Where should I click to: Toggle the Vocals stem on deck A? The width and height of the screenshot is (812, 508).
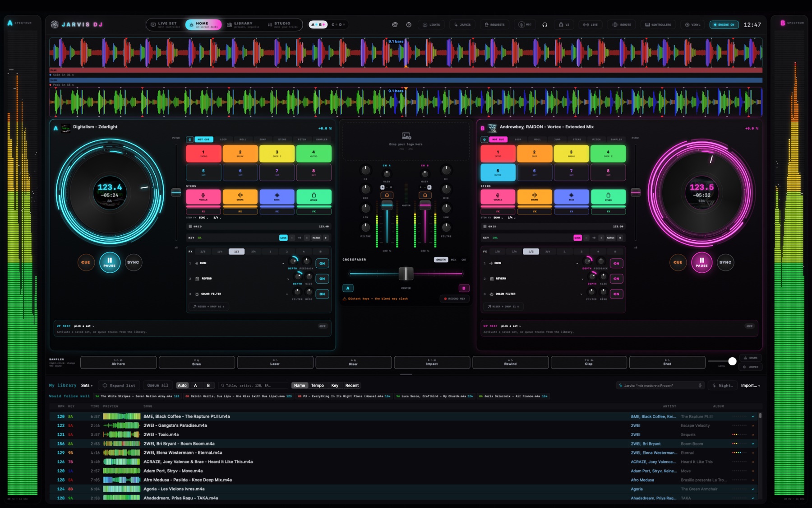(x=203, y=197)
